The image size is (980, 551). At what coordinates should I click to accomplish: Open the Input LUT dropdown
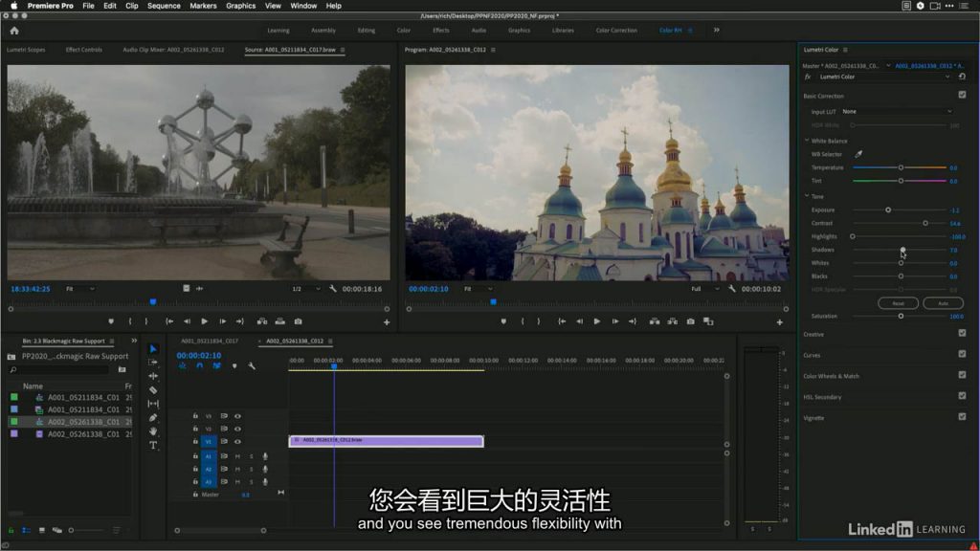[x=897, y=112]
